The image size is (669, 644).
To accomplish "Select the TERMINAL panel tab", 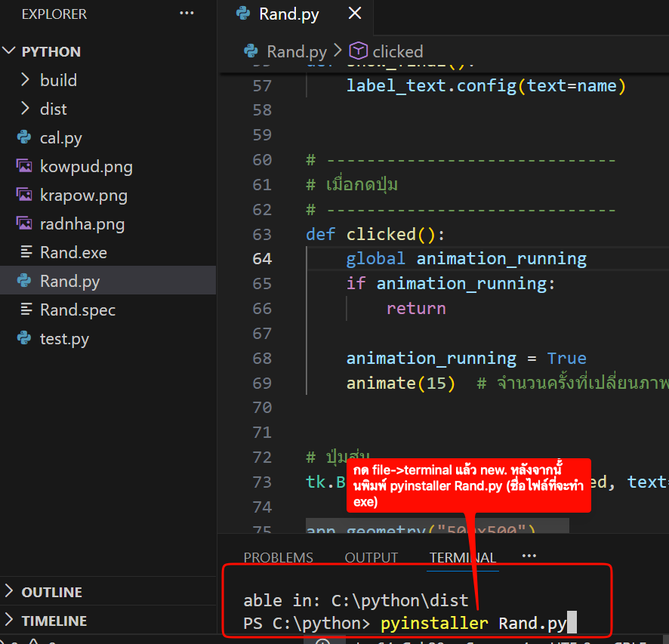I will pos(462,558).
